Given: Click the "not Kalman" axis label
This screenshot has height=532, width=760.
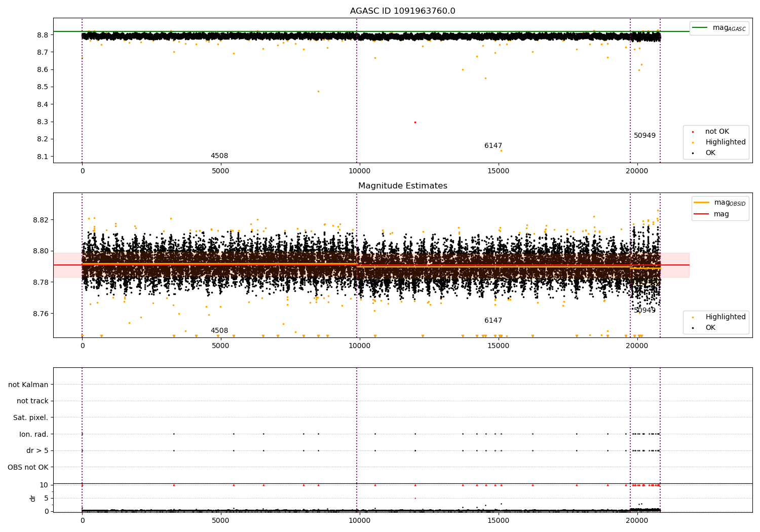Looking at the screenshot, I should [28, 385].
